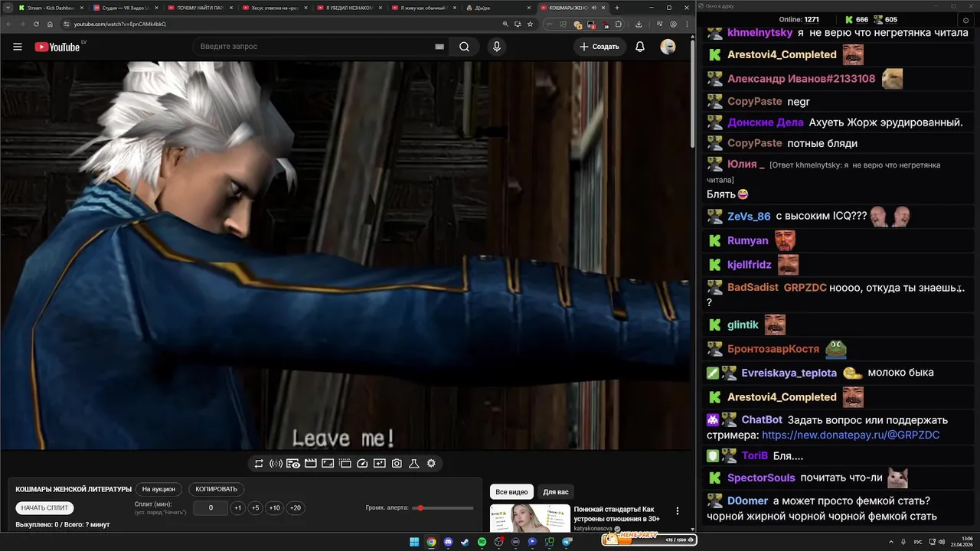Open a new browser tab
The image size is (980, 551).
click(617, 8)
